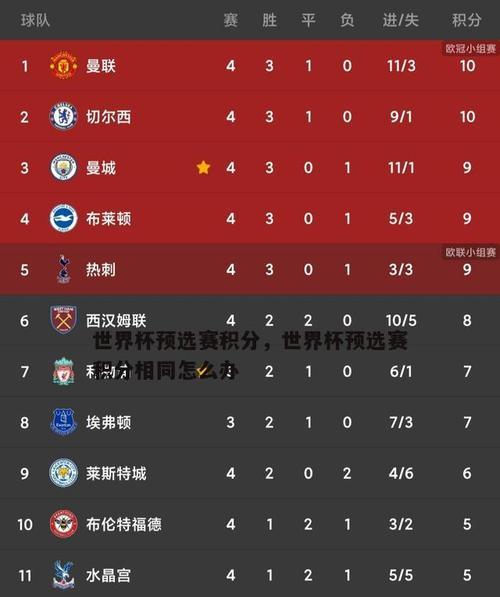Click the 欧冠小组赛 qualification label

tap(471, 48)
